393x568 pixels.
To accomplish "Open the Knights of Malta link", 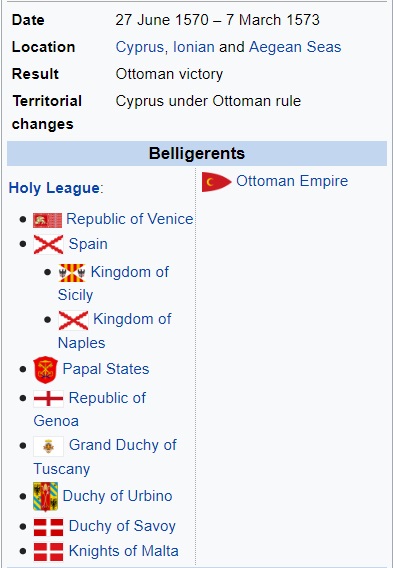I will (124, 551).
